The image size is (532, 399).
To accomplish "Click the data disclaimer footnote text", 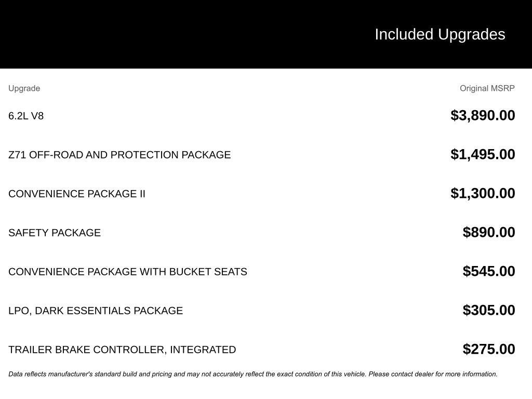I will coord(253,374).
